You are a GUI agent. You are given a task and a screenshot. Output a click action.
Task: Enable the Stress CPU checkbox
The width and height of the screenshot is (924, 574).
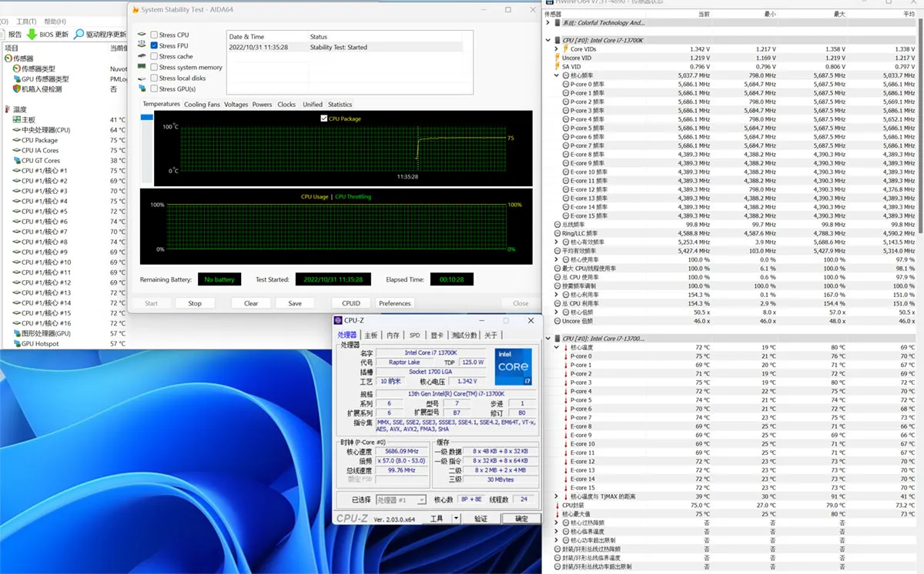click(x=154, y=35)
